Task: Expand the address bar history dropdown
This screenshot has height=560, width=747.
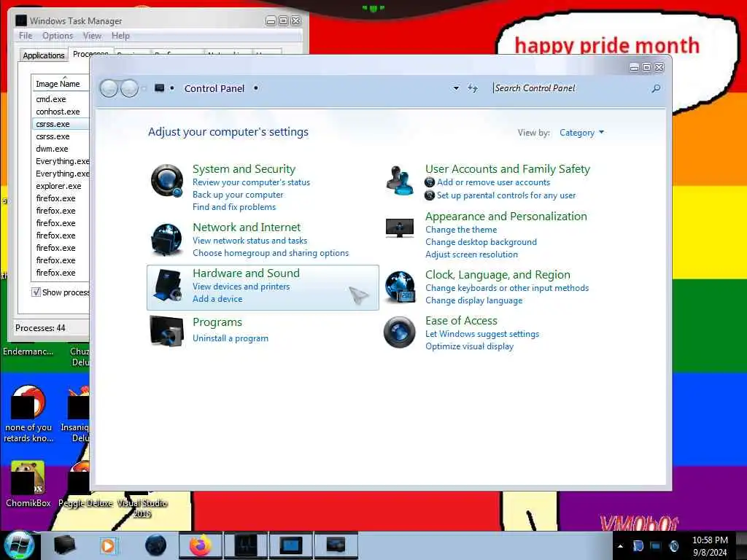Action: pos(456,88)
